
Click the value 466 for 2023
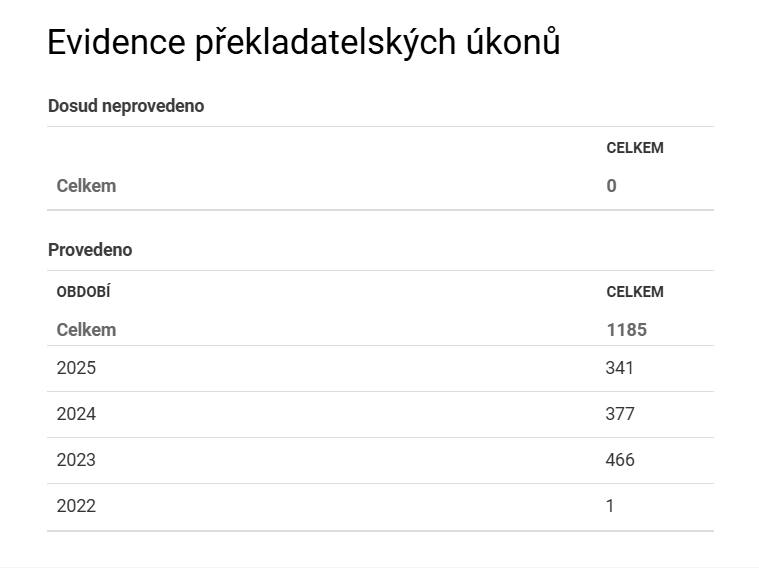(620, 460)
